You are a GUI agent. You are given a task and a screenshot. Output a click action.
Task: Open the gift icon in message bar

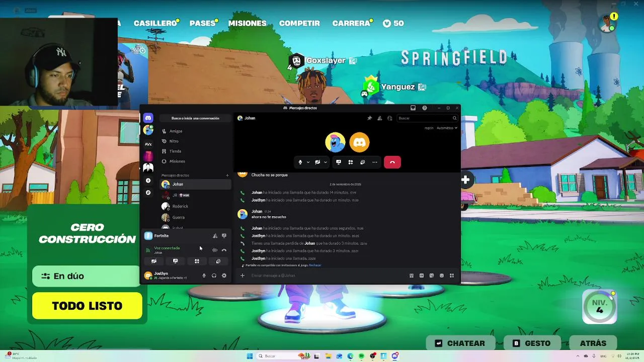pyautogui.click(x=412, y=276)
